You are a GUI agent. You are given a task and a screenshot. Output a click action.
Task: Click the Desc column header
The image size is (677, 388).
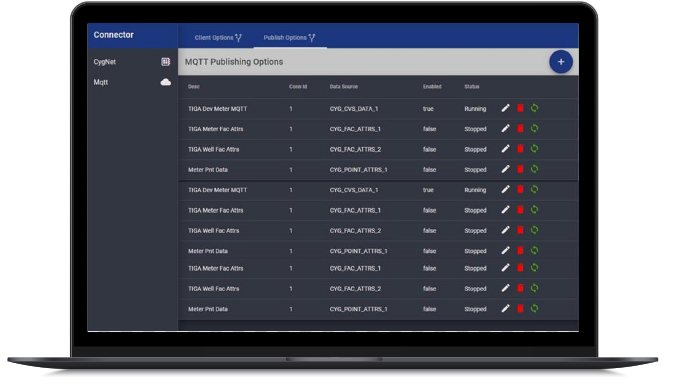coord(194,87)
